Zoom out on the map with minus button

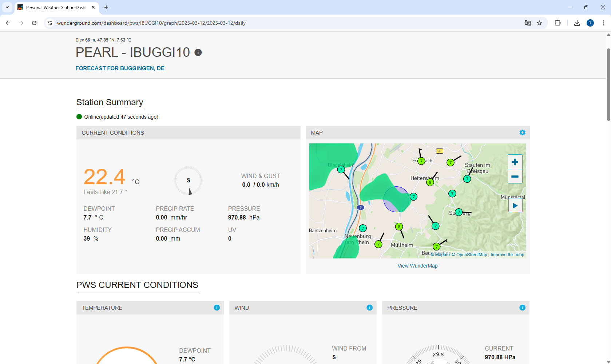coord(515,177)
